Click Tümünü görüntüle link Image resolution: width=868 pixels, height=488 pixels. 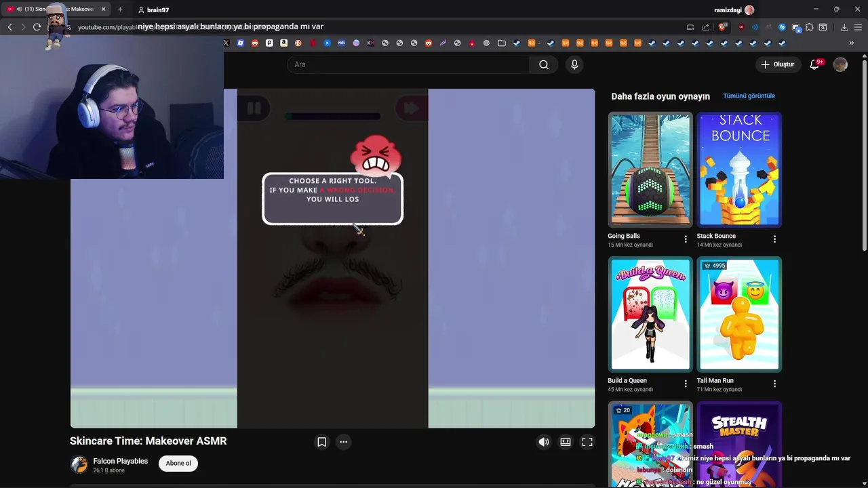[x=749, y=96]
